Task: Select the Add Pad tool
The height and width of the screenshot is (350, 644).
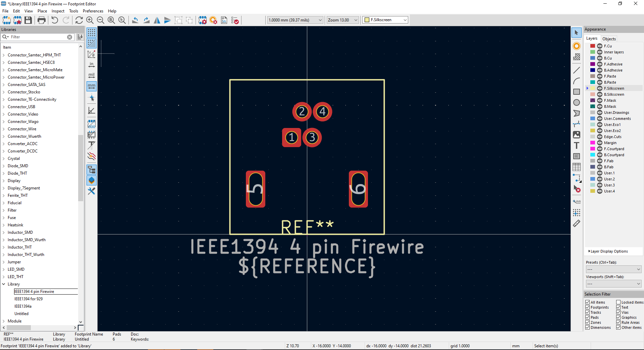Action: click(576, 46)
